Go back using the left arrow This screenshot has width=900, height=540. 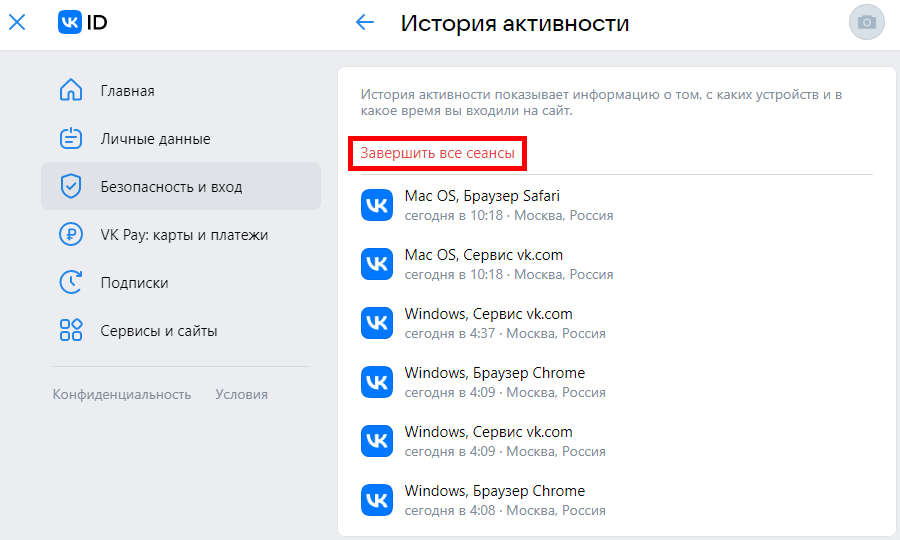(x=364, y=22)
